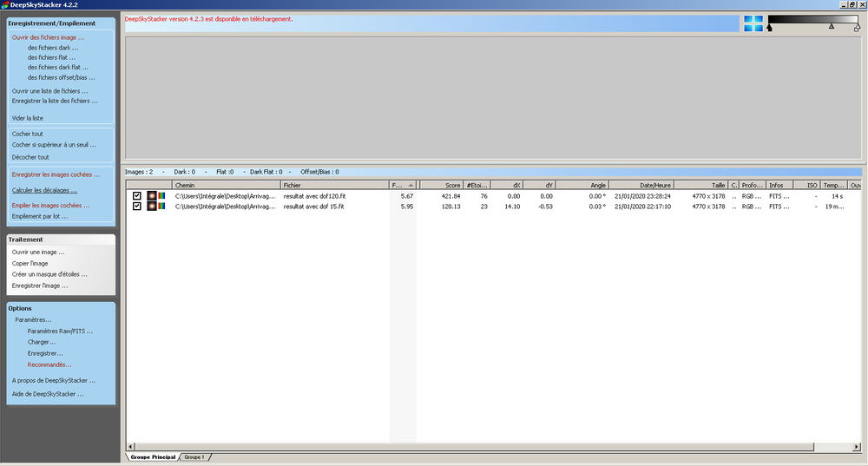Viewport: 868px width, 466px height.
Task: Click the empty image preview area
Action: coord(493,97)
